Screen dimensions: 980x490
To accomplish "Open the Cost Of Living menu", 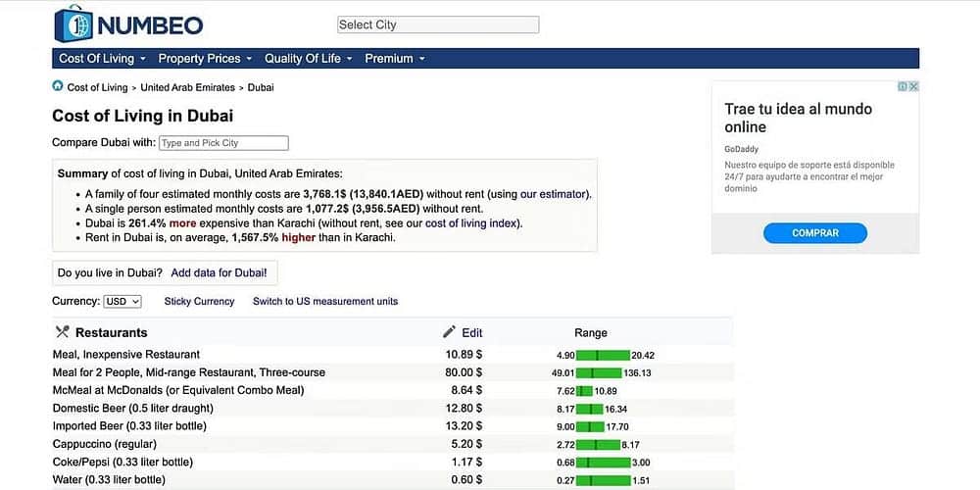I will [102, 59].
